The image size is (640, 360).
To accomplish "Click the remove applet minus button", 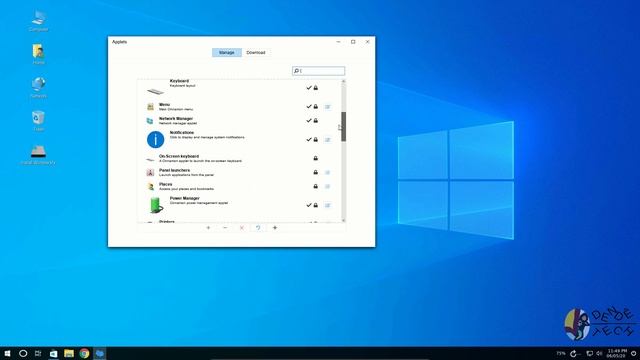I will coord(225,228).
